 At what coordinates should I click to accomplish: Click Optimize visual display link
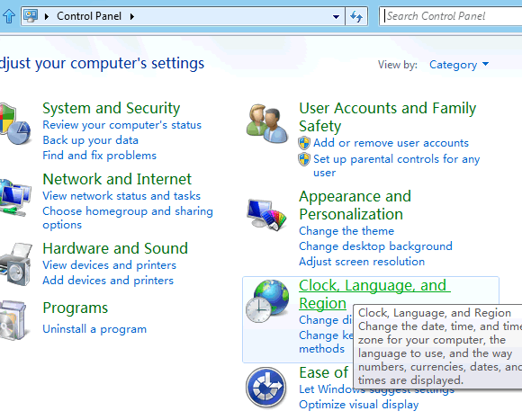(x=358, y=405)
